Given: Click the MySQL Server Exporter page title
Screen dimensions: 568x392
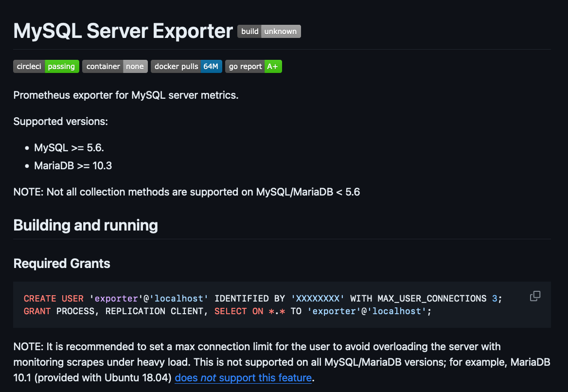Looking at the screenshot, I should tap(123, 31).
